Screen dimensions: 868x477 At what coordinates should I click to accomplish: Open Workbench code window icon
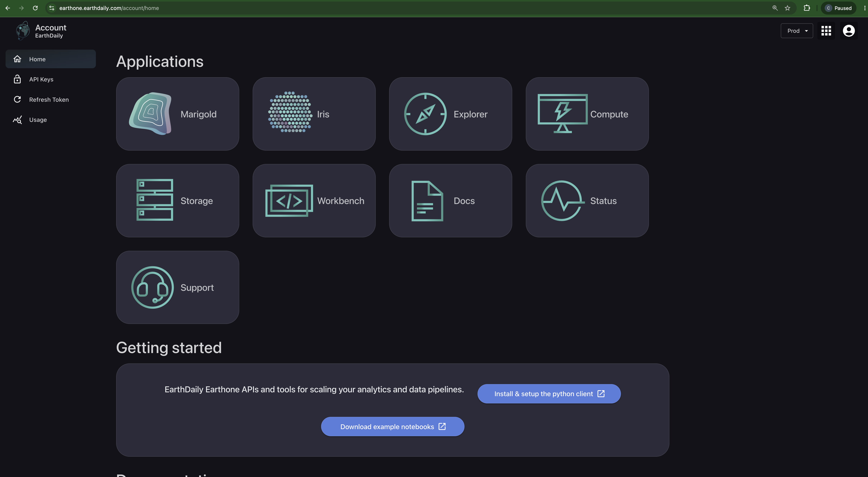click(289, 201)
